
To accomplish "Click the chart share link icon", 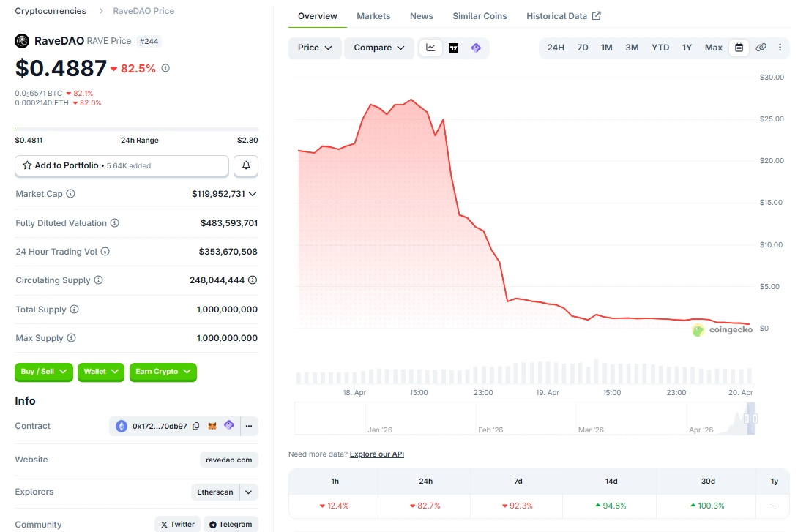I will tap(761, 48).
